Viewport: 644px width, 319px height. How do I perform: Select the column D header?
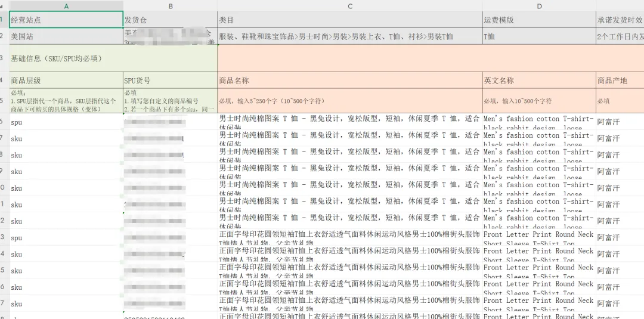pos(539,5)
